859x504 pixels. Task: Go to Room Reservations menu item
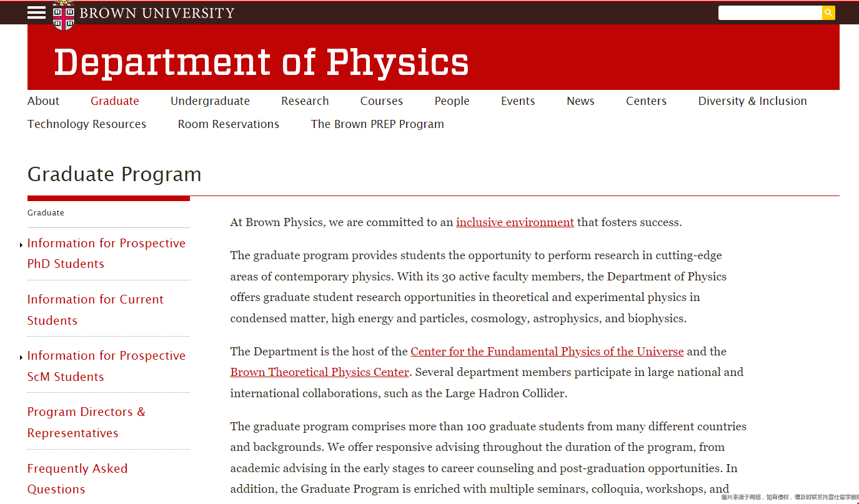pos(229,124)
